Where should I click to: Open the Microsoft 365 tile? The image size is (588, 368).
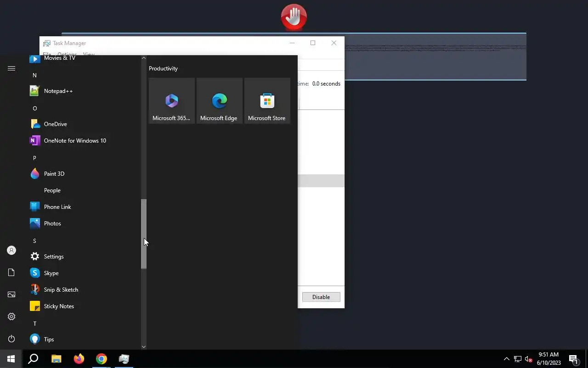[172, 101]
